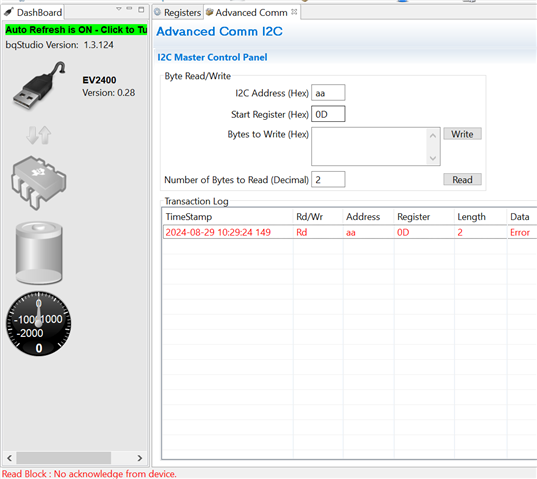The image size is (537, 479).
Task: Focus Number of Bytes to Read field
Action: (328, 179)
